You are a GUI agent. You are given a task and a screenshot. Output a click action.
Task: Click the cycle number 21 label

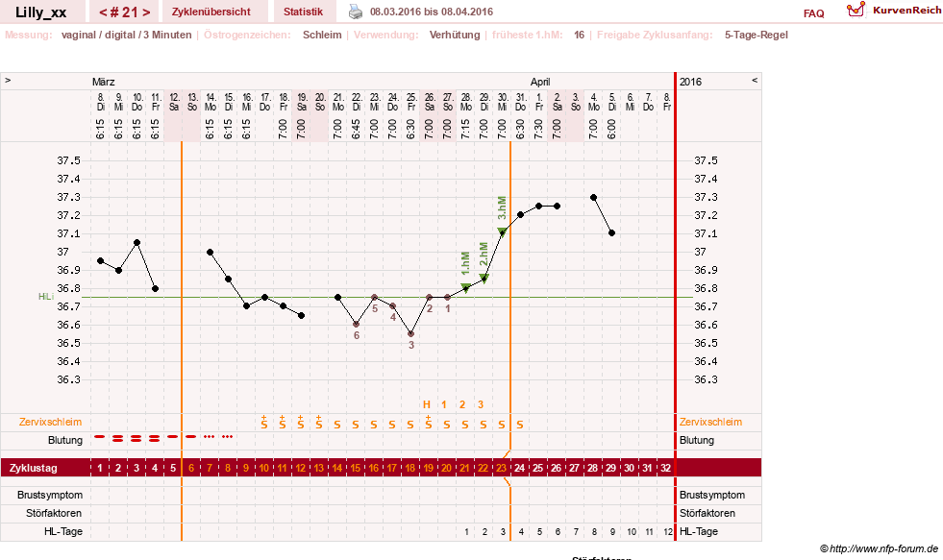click(x=124, y=12)
